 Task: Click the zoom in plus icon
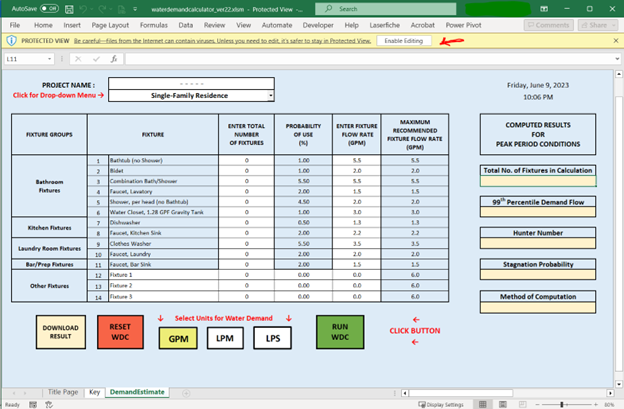[597, 404]
